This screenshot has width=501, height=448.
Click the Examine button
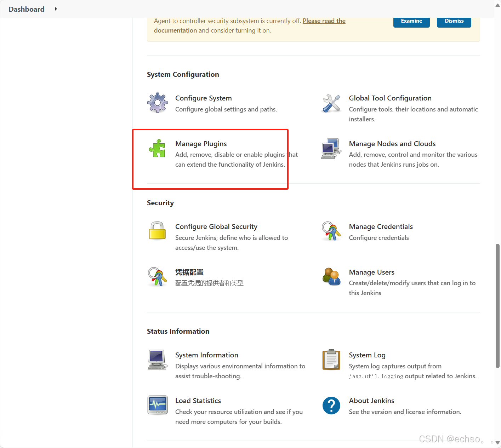(411, 21)
